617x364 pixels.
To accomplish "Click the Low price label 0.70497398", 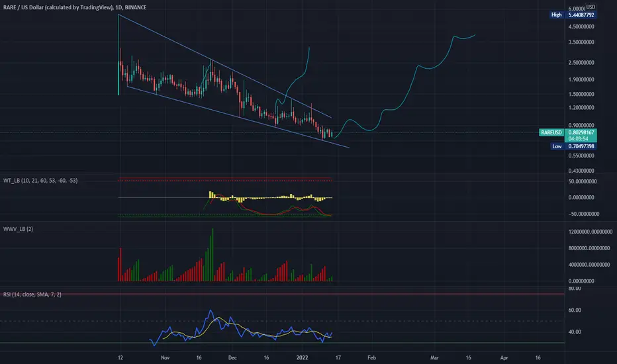I will click(581, 146).
